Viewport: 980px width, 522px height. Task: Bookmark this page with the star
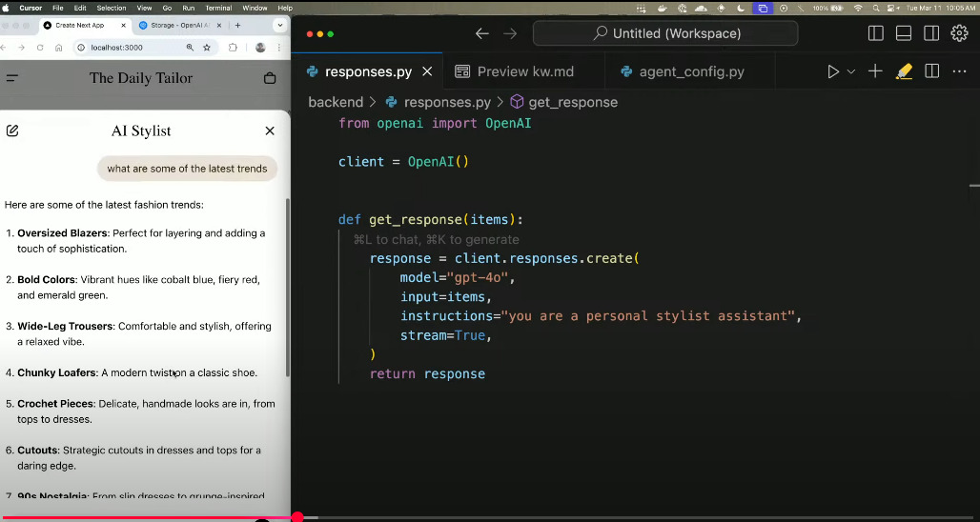tap(207, 48)
